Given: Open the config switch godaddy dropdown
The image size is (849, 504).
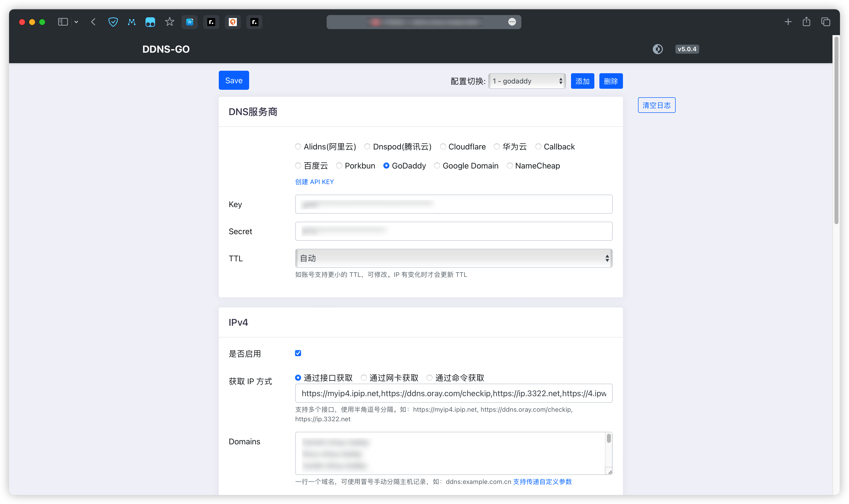Looking at the screenshot, I should (x=527, y=81).
